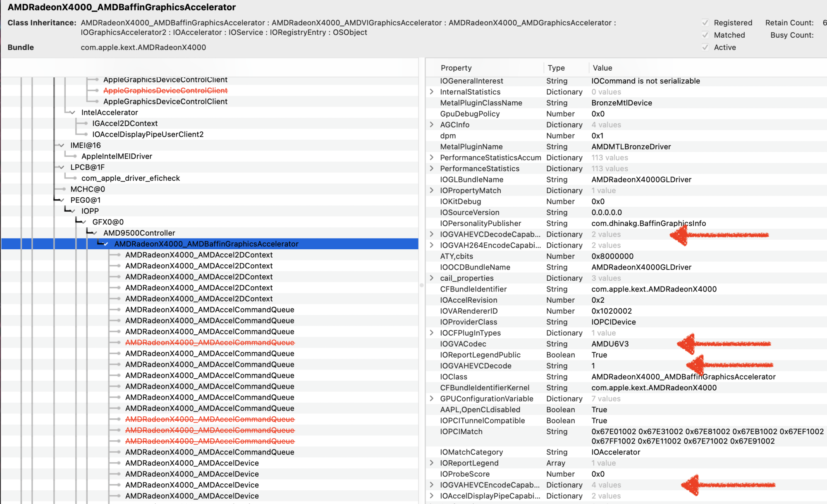Screen dimensions: 827x504
Task: Collapse the PEG0@1 tree node
Action: [x=62, y=200]
